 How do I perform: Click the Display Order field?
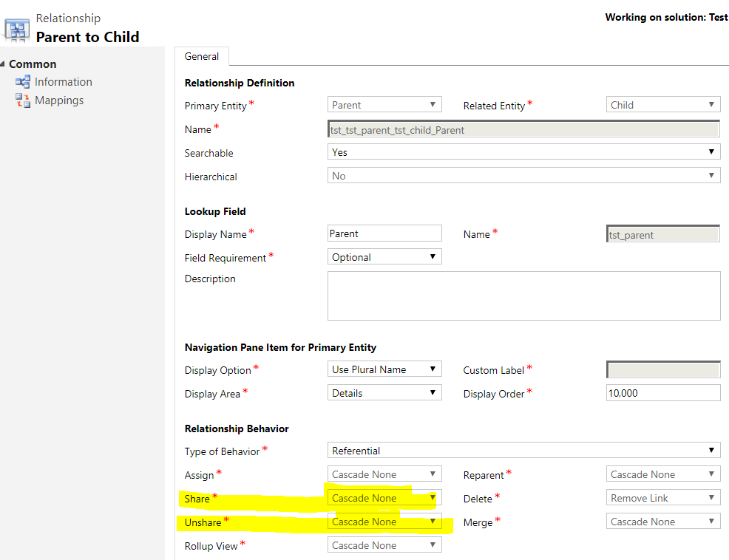tap(663, 393)
